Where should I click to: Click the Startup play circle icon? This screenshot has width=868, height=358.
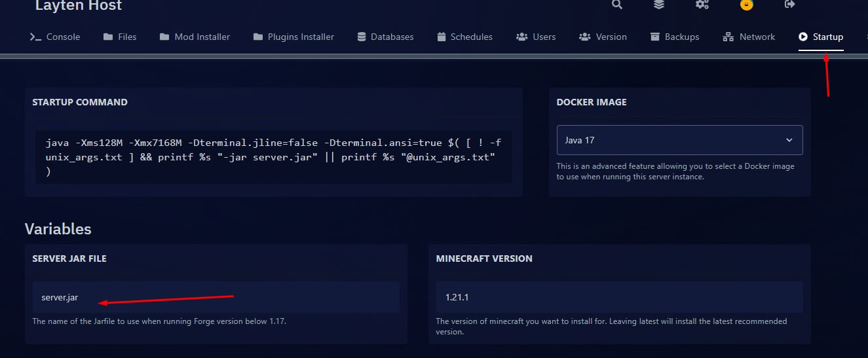[x=803, y=37]
